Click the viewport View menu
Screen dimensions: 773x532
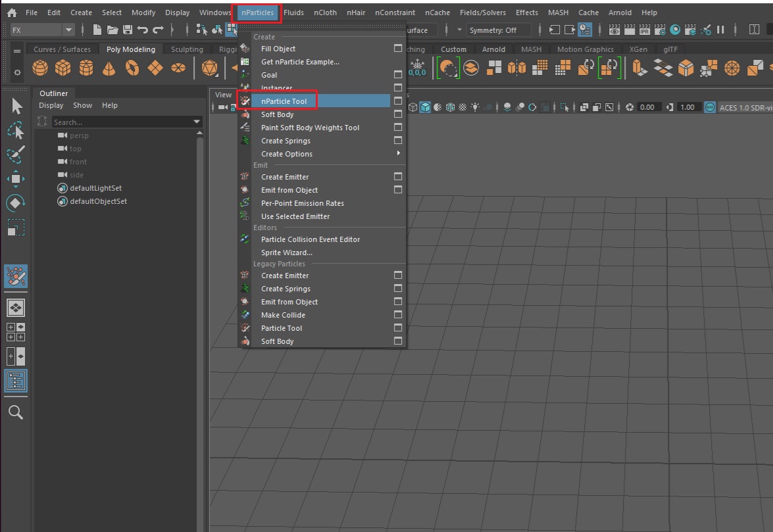click(x=223, y=95)
